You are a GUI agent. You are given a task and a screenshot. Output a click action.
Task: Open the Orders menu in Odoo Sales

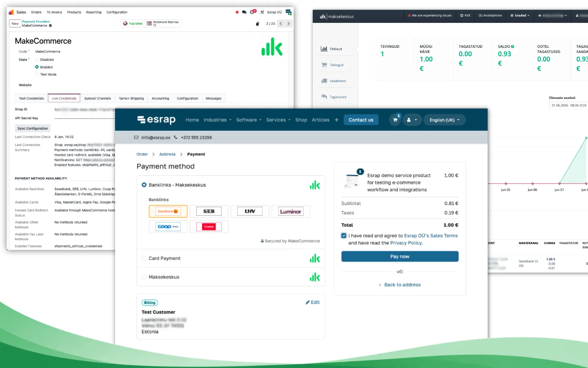(36, 12)
